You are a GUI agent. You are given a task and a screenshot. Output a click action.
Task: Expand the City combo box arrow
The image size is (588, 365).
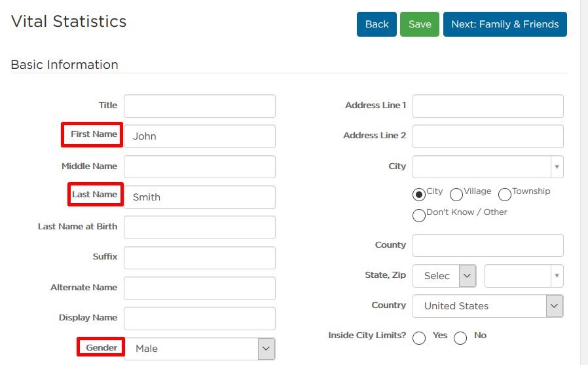pyautogui.click(x=557, y=166)
